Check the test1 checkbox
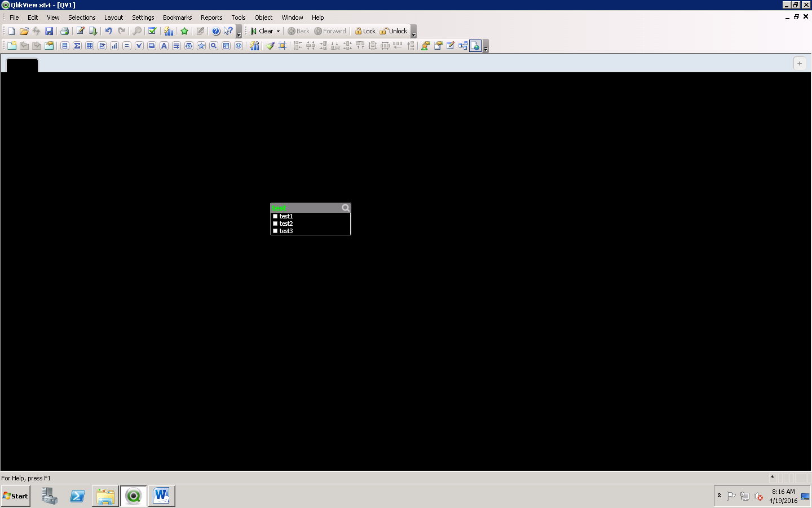Viewport: 812px width, 508px height. pos(275,216)
